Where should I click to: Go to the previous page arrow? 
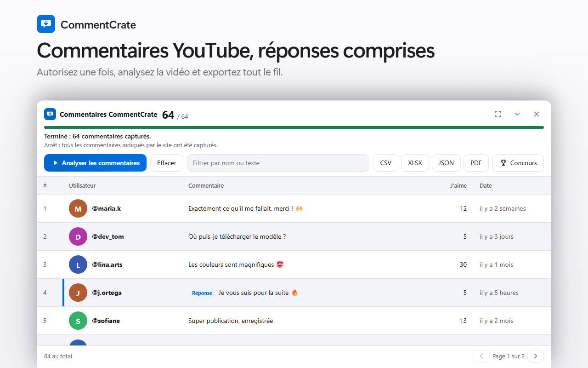point(481,356)
